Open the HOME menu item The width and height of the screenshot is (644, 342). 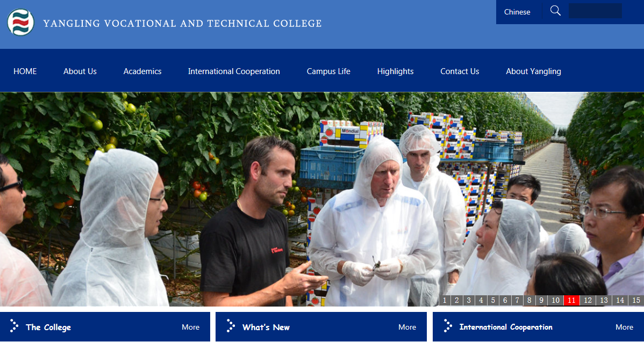pyautogui.click(x=25, y=71)
